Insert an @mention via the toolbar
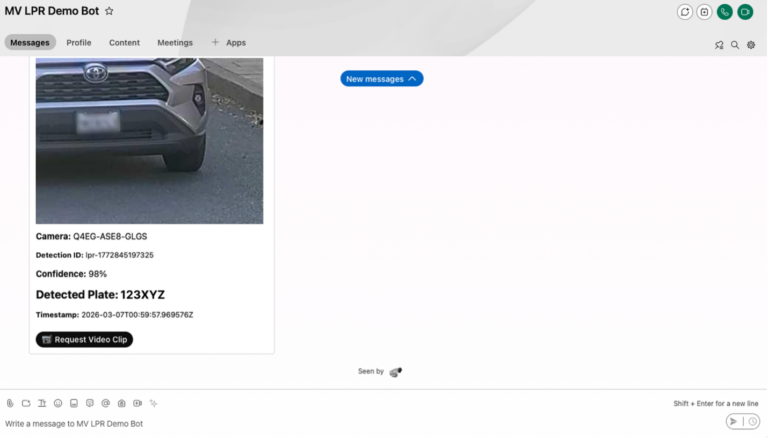The width and height of the screenshot is (768, 439). 105,403
